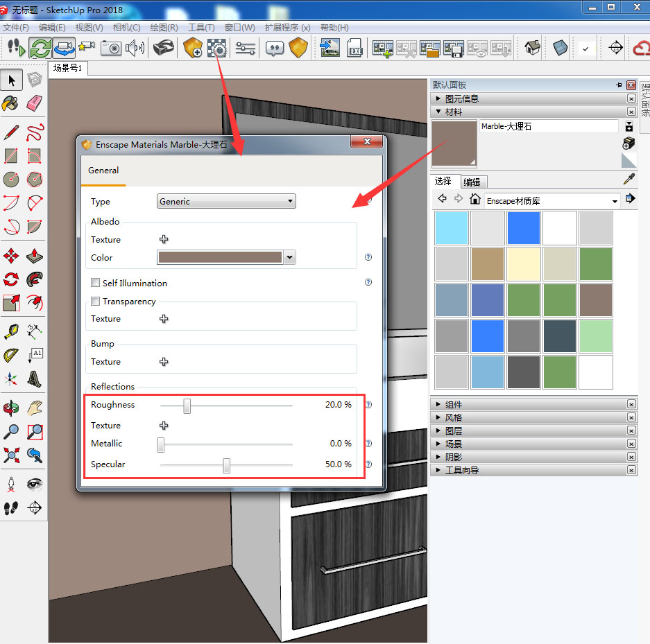
Task: Click the Move tool icon
Action: [x=11, y=256]
